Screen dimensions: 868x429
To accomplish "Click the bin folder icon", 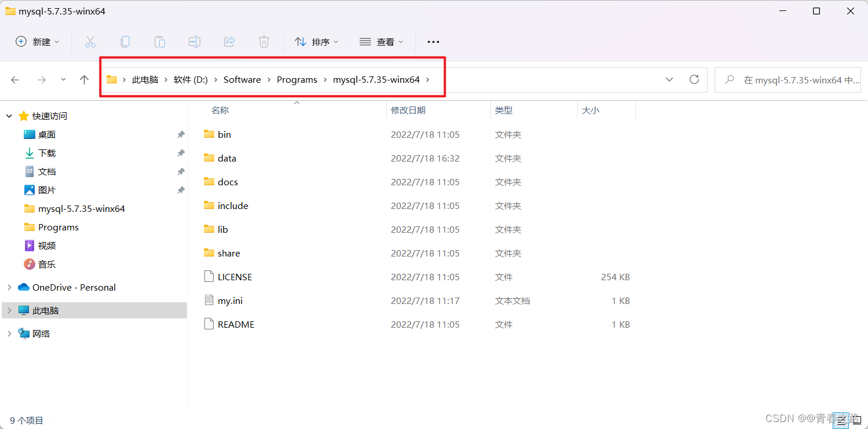I will click(x=209, y=134).
